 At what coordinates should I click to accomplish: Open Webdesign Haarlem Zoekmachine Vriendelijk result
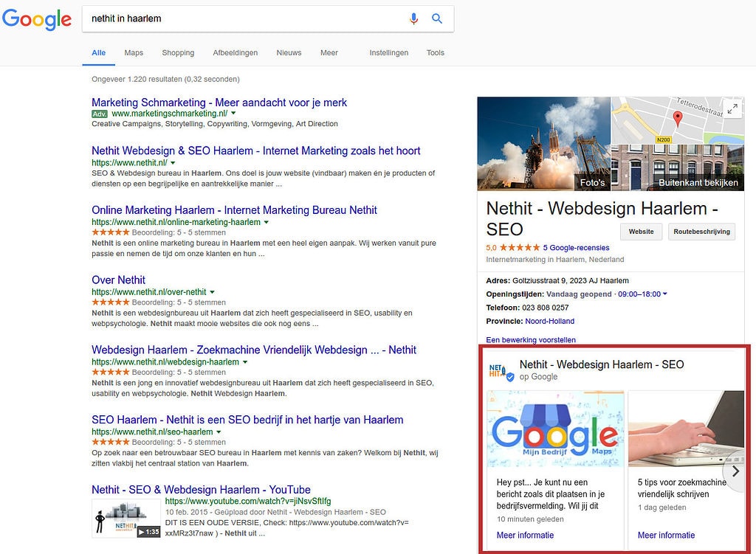(254, 350)
